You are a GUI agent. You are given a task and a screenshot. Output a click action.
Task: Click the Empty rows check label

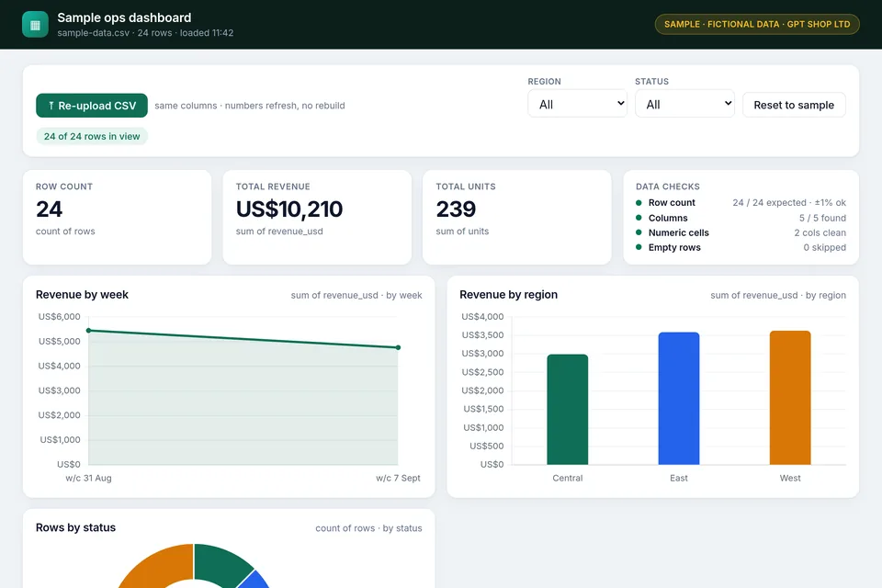[674, 247]
